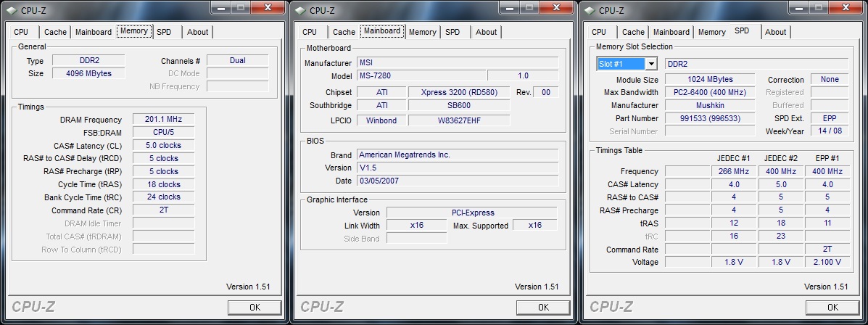Click the BIOS Version field V1.5
The width and height of the screenshot is (868, 325).
point(458,168)
